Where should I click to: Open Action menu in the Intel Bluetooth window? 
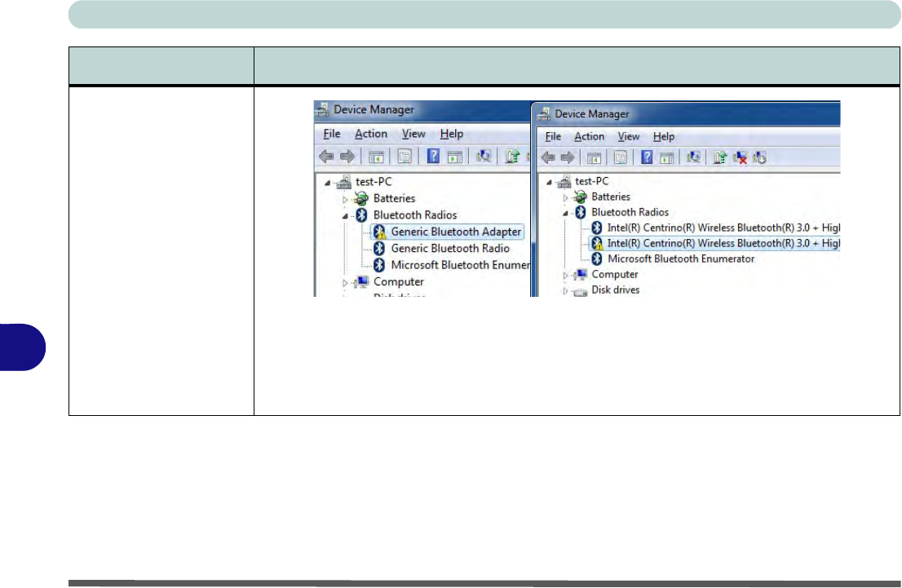(589, 136)
